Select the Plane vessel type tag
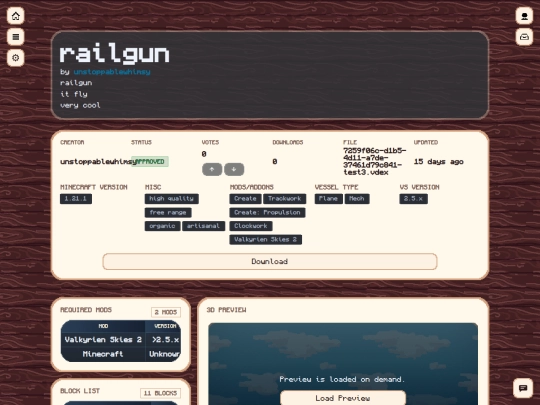The image size is (540, 405). (329, 199)
